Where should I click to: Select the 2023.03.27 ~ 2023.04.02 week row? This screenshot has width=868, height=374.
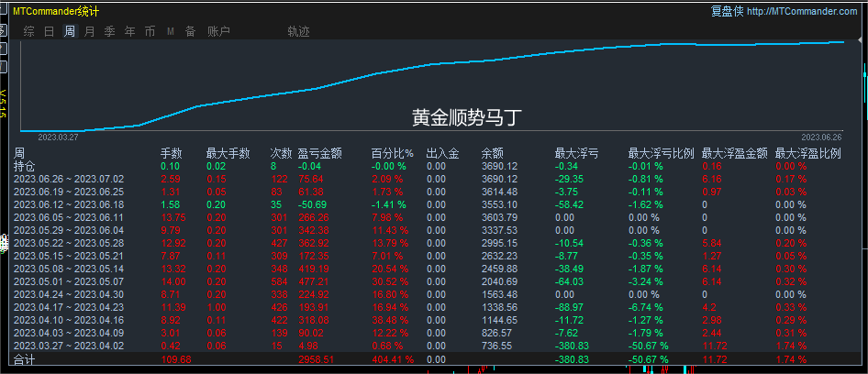pyautogui.click(x=69, y=346)
